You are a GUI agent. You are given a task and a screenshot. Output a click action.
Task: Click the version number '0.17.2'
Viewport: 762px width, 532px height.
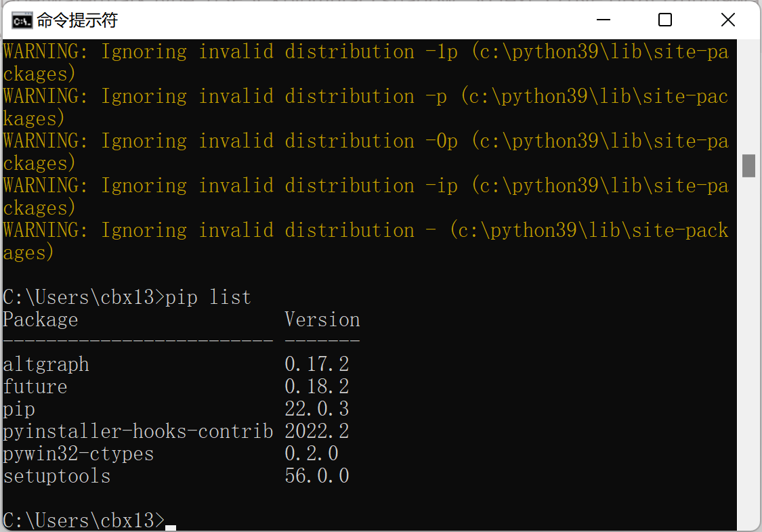316,364
